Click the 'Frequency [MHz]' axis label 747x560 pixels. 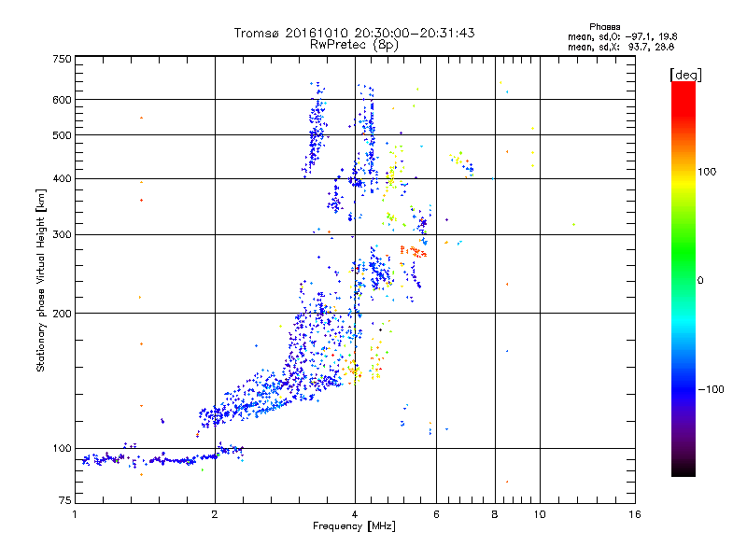354,526
